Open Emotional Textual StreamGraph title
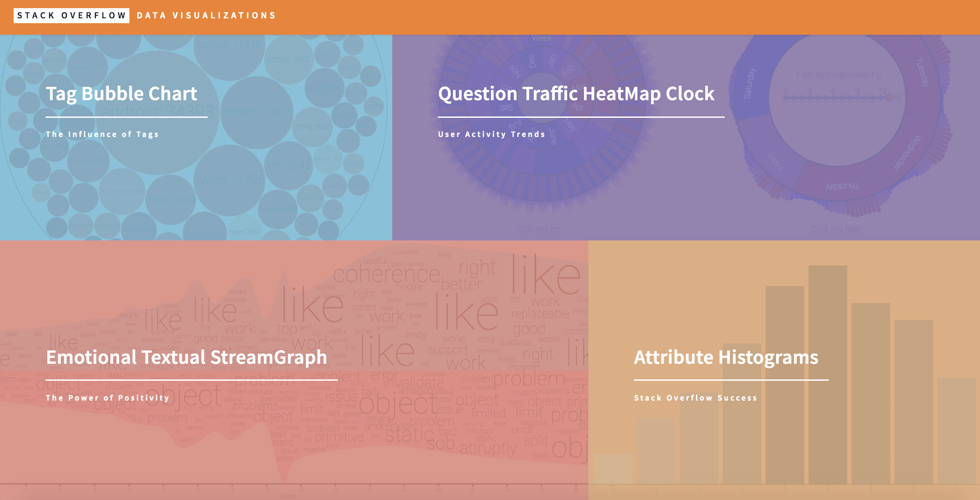The height and width of the screenshot is (500, 980). coord(186,357)
